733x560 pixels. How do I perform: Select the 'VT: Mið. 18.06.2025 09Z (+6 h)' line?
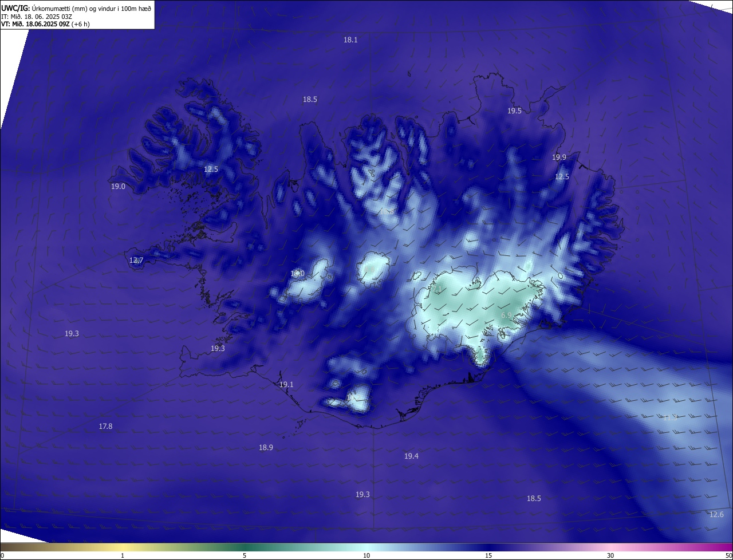45,24
